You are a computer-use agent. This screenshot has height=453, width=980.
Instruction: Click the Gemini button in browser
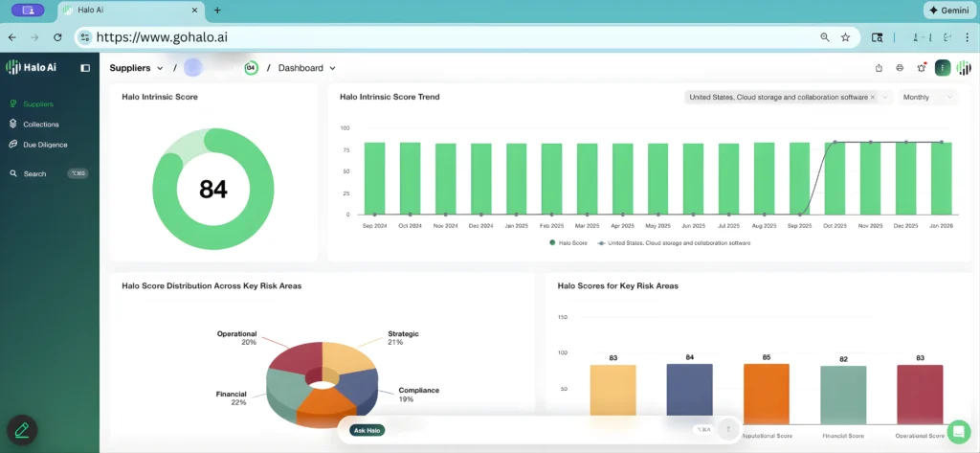point(948,10)
